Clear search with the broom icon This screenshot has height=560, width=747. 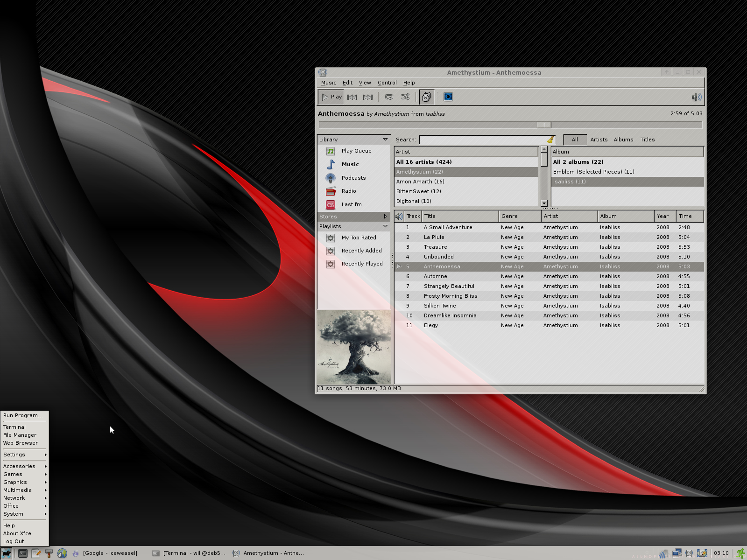click(550, 140)
